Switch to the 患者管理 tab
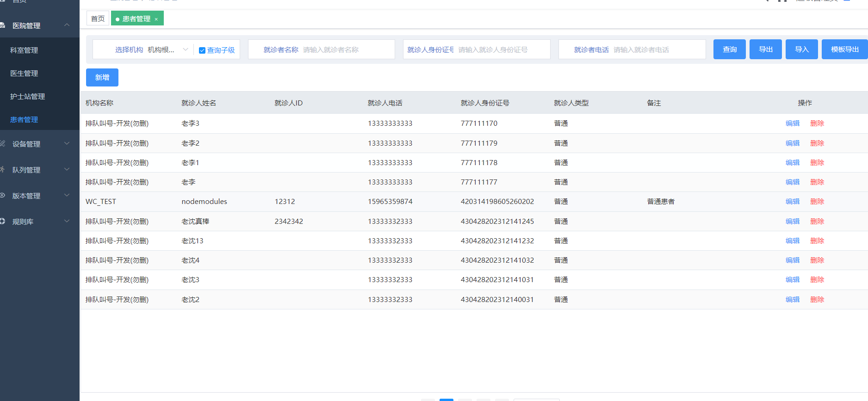 pos(136,19)
